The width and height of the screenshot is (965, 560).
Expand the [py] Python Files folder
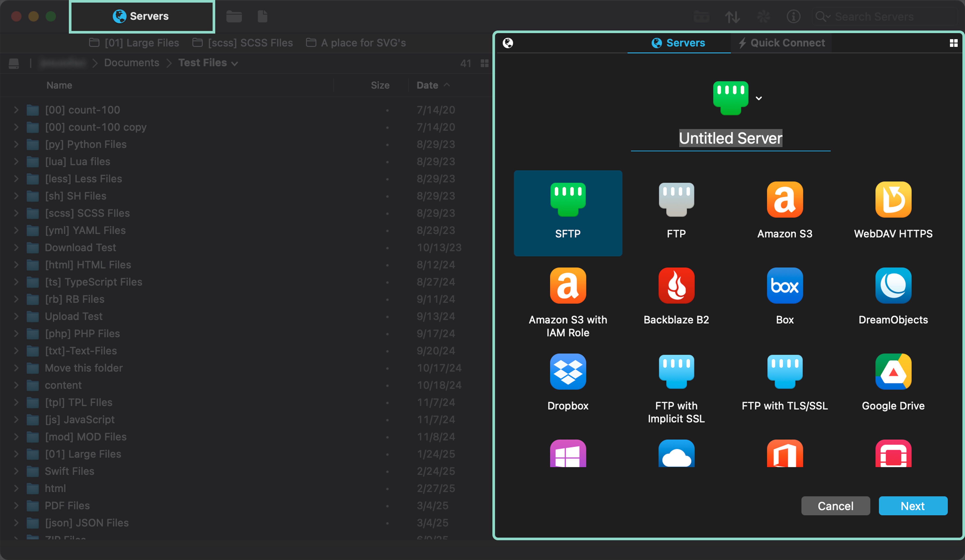pos(16,144)
